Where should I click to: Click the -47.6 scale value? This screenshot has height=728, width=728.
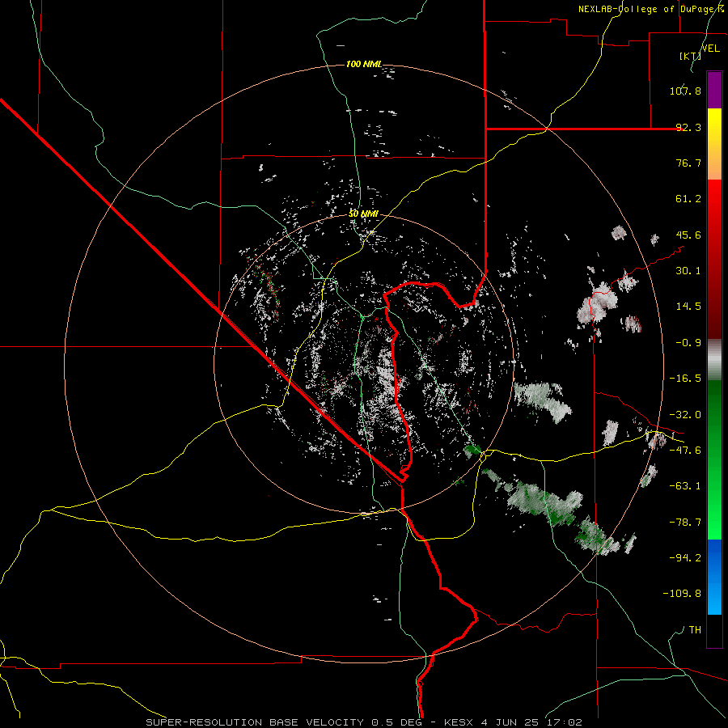[x=685, y=451]
